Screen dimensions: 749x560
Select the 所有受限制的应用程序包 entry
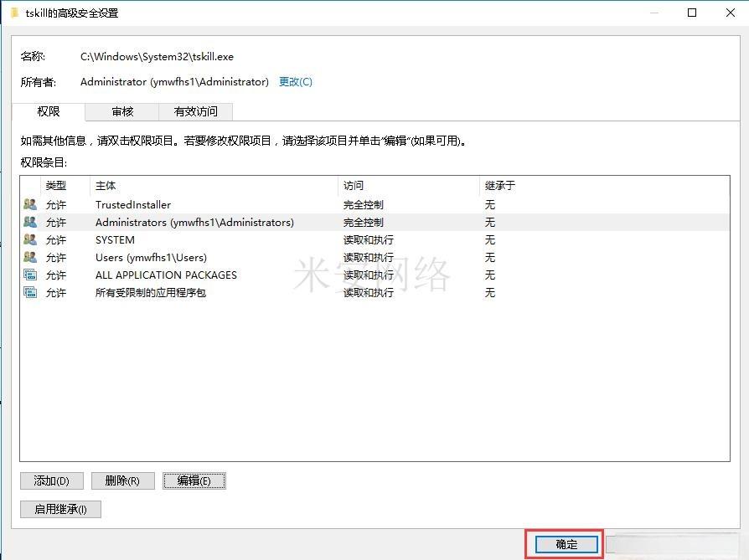(375, 293)
